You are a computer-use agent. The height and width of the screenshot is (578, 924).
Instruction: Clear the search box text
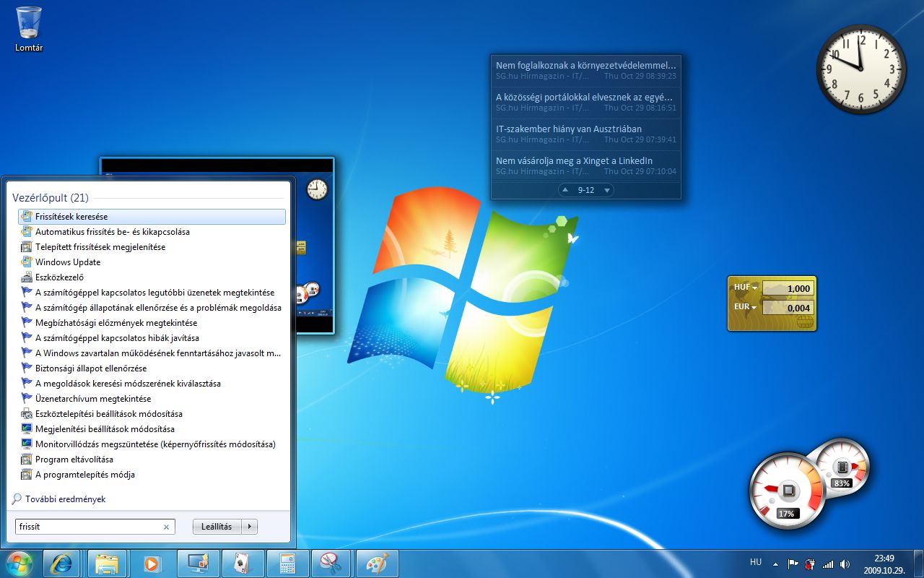coord(166,527)
